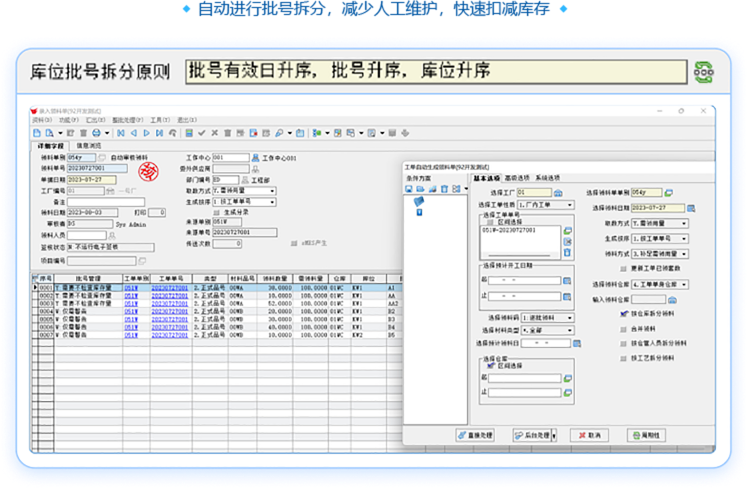Viewport: 748px width, 489px height.
Task: Click the 库位批号拆分原则 text field
Action: pyautogui.click(x=435, y=72)
